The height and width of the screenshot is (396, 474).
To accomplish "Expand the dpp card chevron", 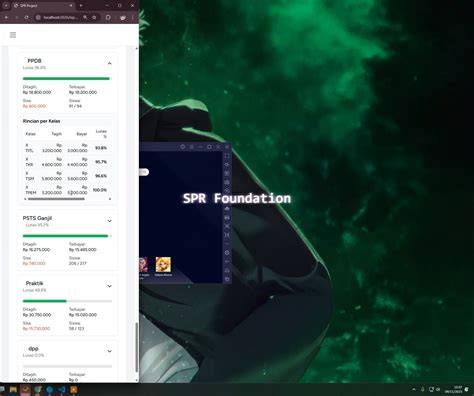I will (x=109, y=351).
